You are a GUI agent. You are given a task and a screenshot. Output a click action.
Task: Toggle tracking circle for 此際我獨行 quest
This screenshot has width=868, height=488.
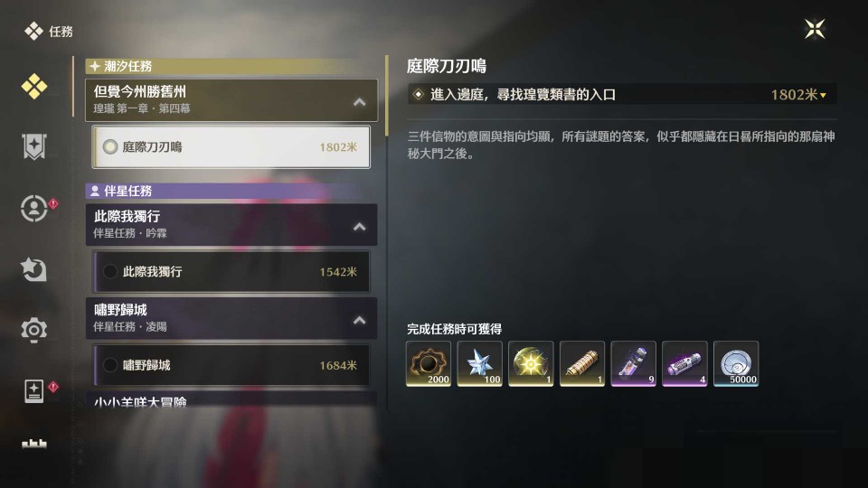click(x=110, y=271)
